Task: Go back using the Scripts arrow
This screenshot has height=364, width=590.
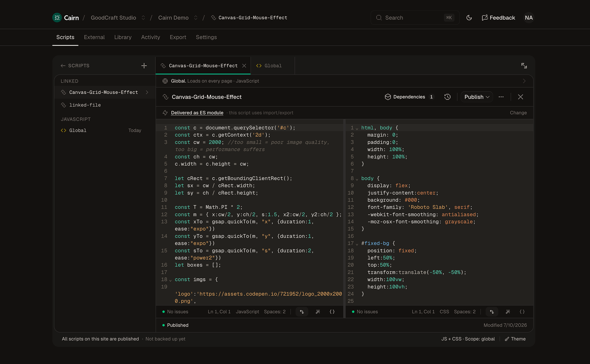Action: coord(63,66)
